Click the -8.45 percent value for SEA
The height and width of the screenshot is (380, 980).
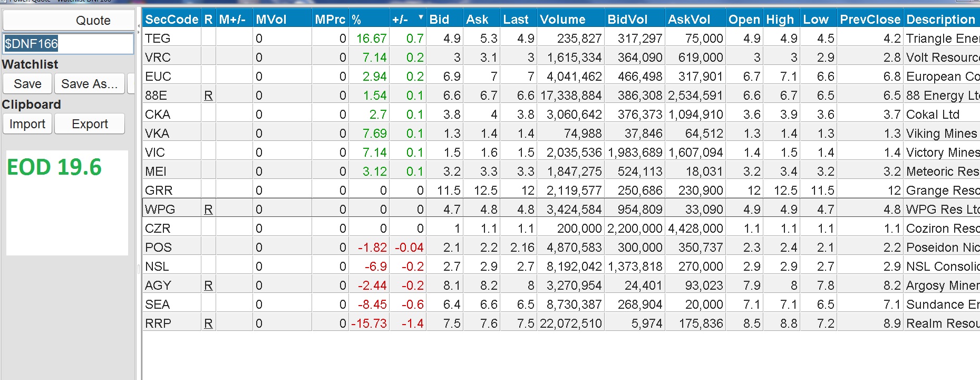tap(372, 305)
